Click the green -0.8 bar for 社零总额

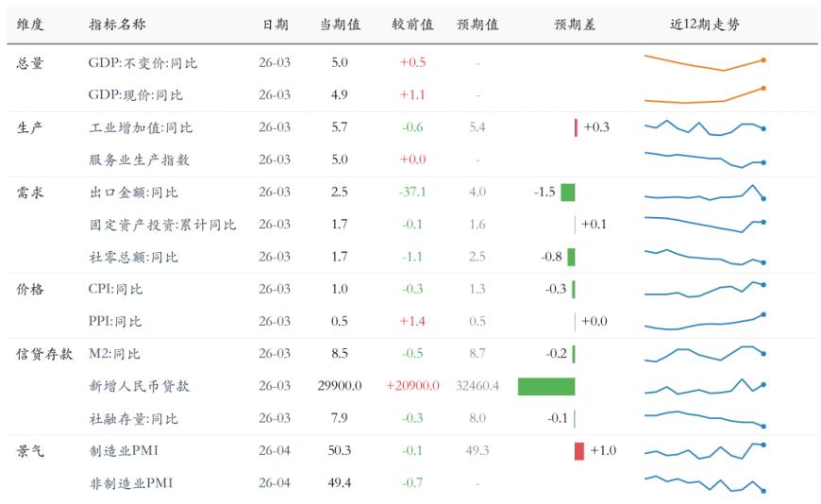click(x=571, y=258)
